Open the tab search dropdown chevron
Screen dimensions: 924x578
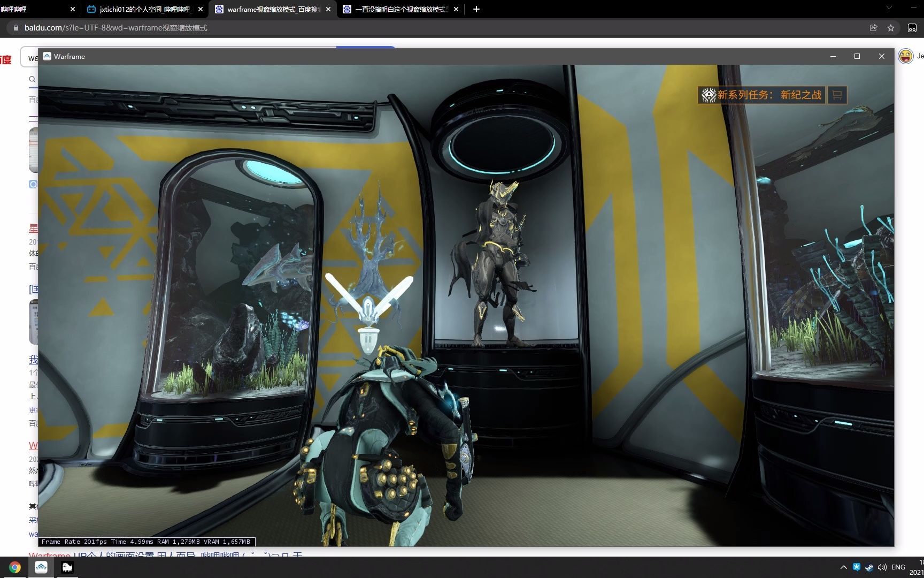(x=889, y=8)
